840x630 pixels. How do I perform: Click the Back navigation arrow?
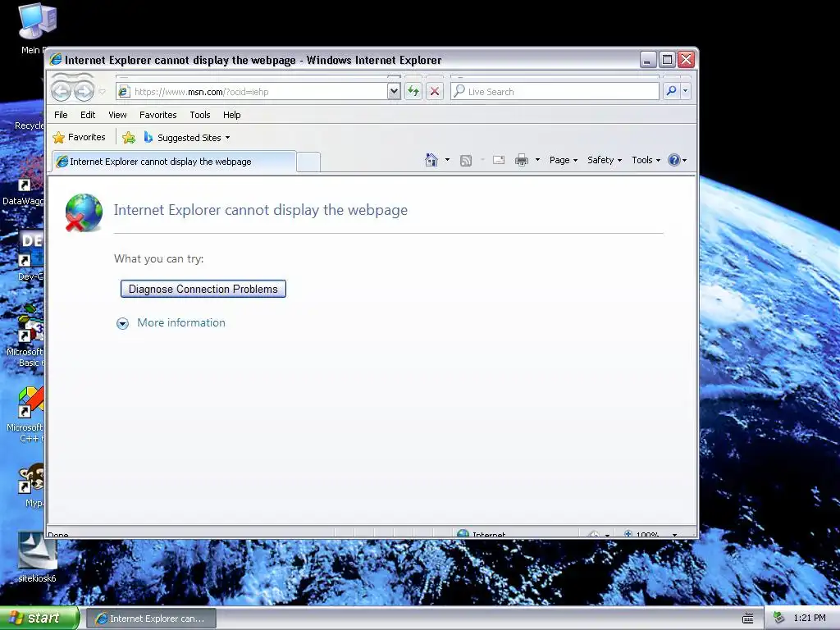coord(61,91)
